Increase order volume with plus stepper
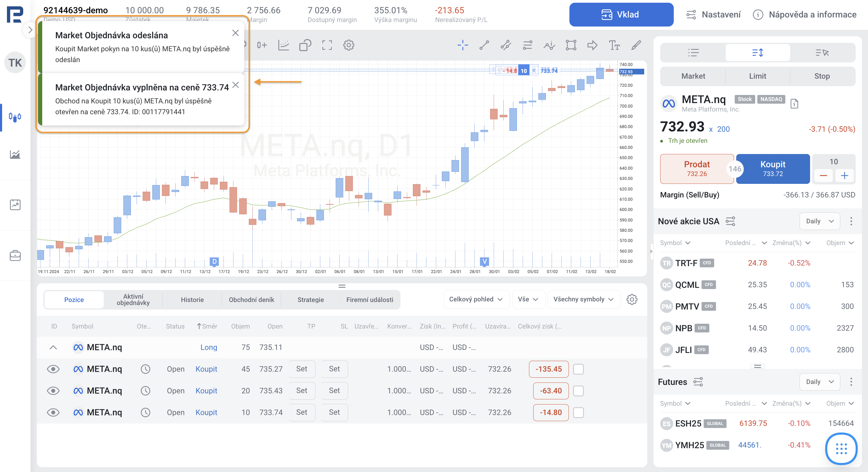This screenshot has width=868, height=472. [x=844, y=176]
